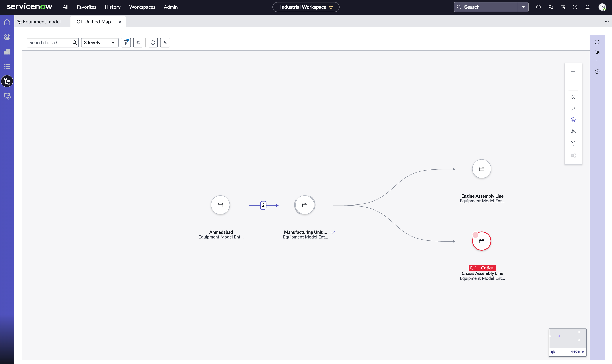Click the Chasis Assembly Line label

[482, 273]
